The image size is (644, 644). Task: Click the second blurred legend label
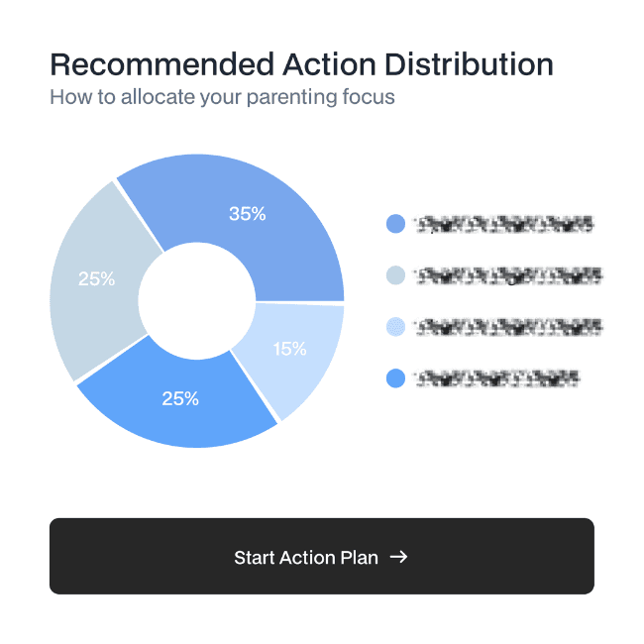click(x=509, y=275)
